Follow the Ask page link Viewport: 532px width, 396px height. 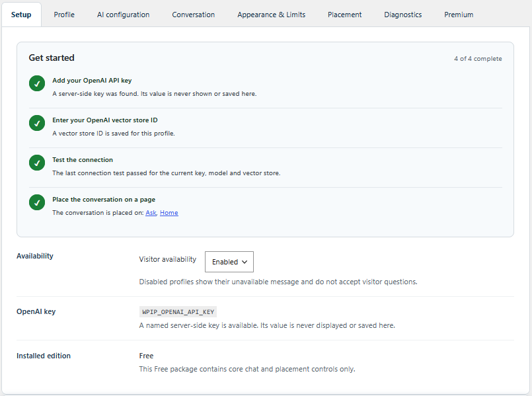(151, 213)
